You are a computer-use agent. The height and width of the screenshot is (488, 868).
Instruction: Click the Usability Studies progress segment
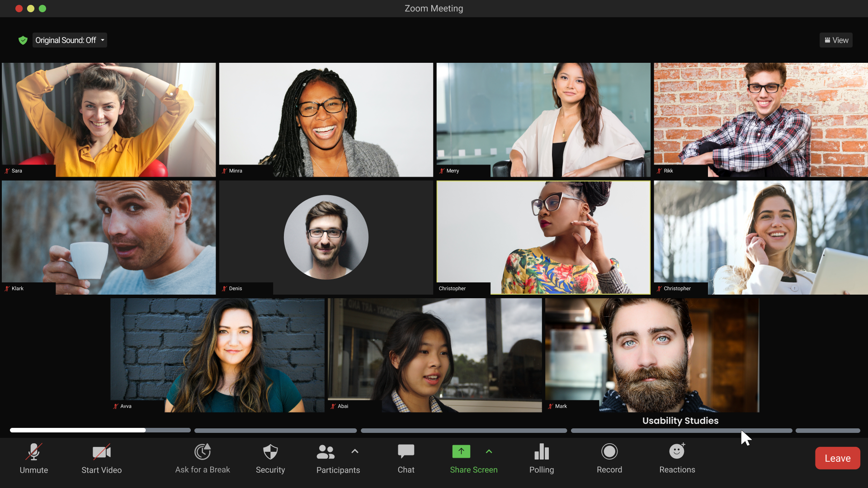pos(681,431)
